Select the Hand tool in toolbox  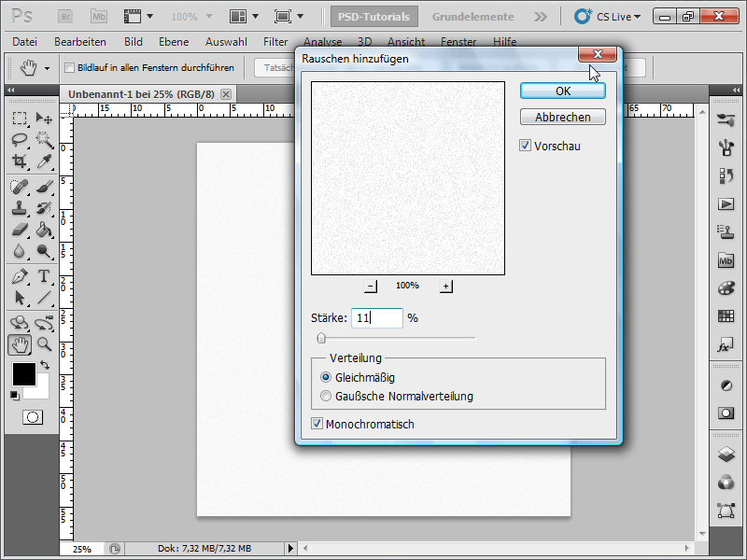point(20,344)
